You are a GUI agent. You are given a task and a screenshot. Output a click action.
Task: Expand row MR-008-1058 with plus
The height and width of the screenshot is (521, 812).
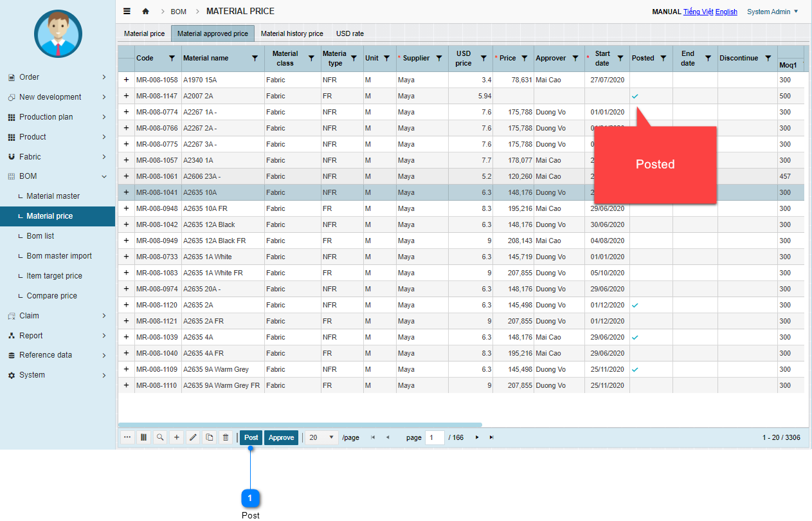click(x=126, y=80)
